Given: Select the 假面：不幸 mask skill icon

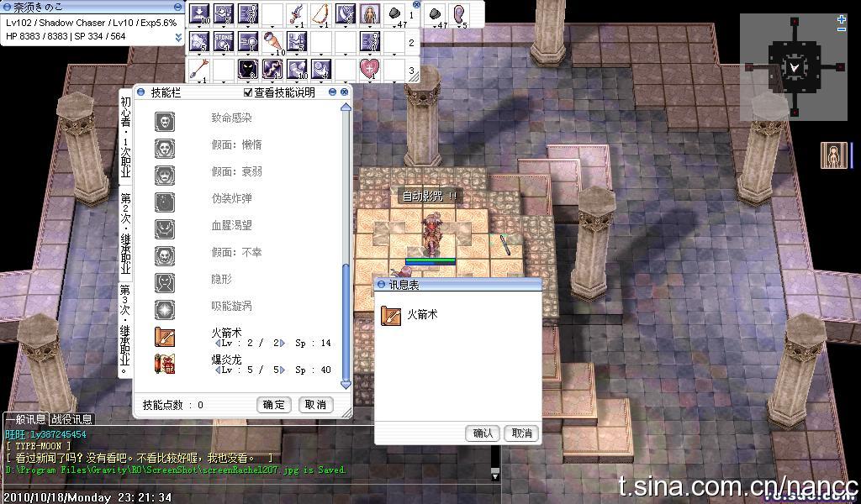Looking at the screenshot, I should (165, 255).
